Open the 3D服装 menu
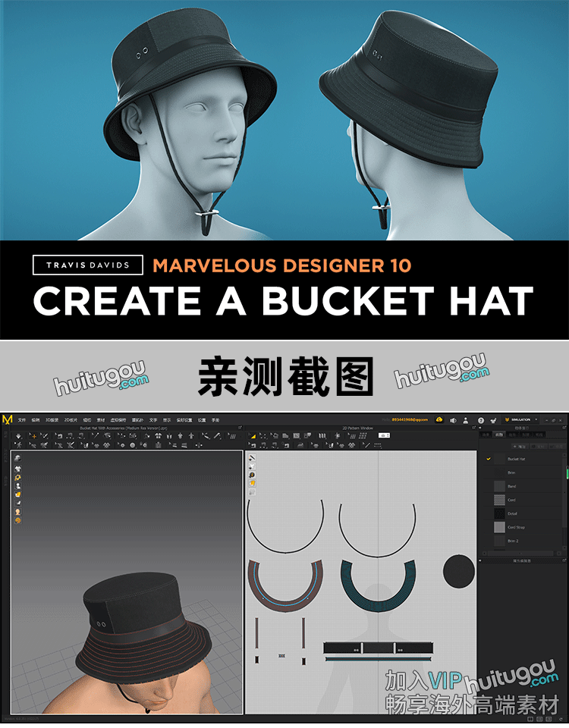 pyautogui.click(x=51, y=419)
